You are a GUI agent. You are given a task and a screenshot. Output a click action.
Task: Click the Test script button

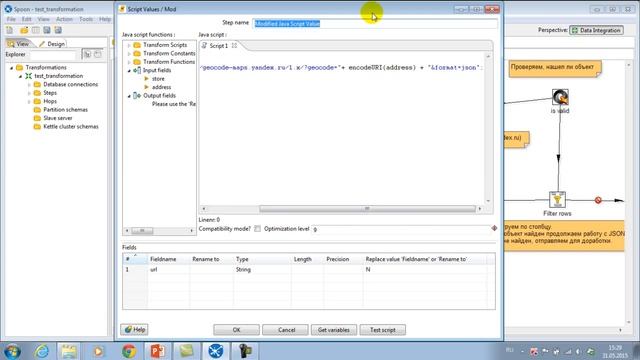382,330
